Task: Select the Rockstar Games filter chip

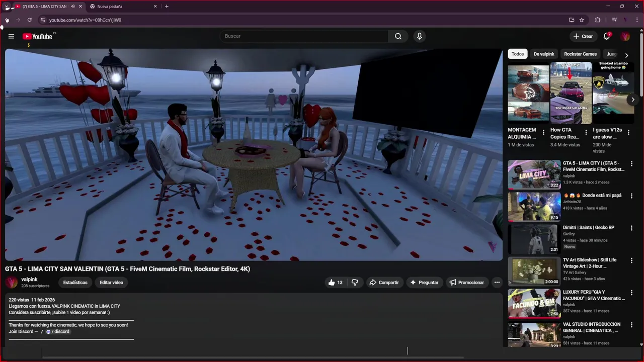Action: point(580,54)
